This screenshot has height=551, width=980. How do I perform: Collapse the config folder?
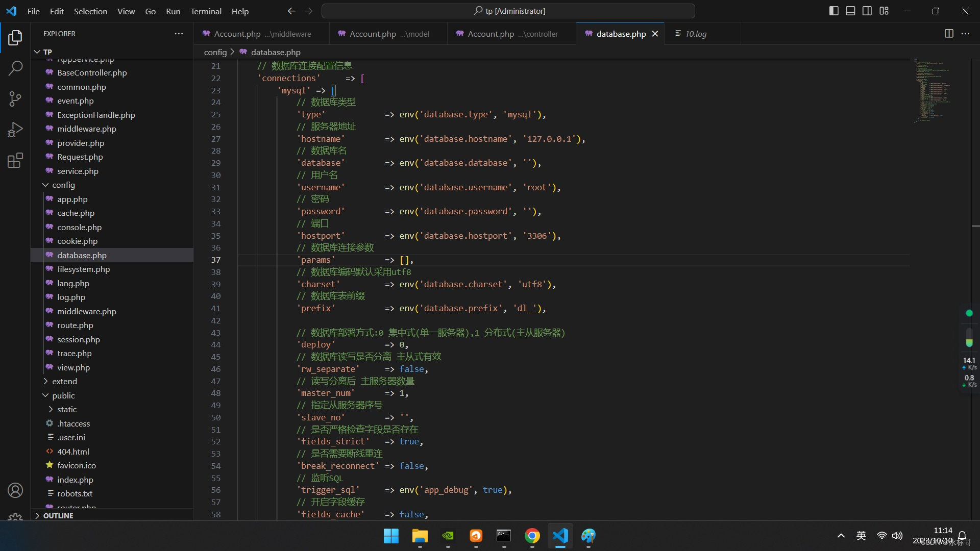point(45,185)
